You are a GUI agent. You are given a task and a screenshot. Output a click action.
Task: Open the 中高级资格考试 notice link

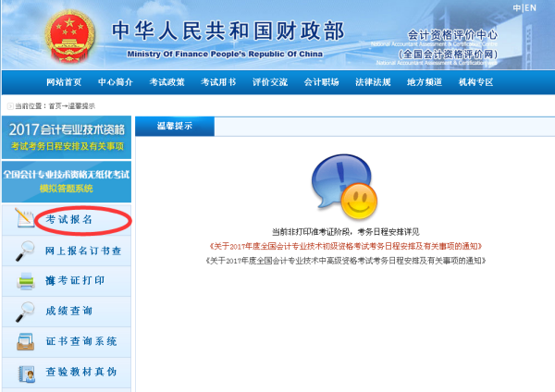(x=345, y=261)
